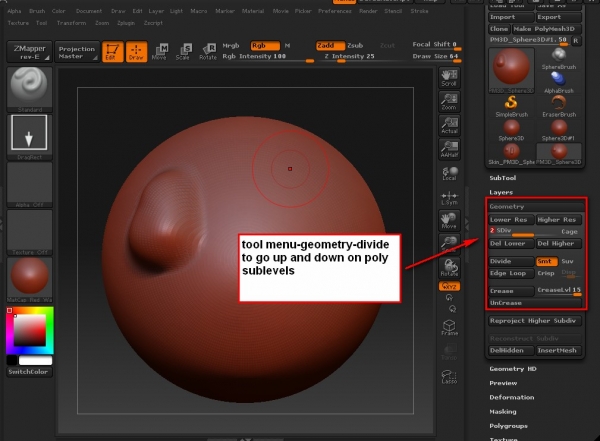Toggle the Rgb paint mode
This screenshot has width=600, height=441.
(265, 46)
